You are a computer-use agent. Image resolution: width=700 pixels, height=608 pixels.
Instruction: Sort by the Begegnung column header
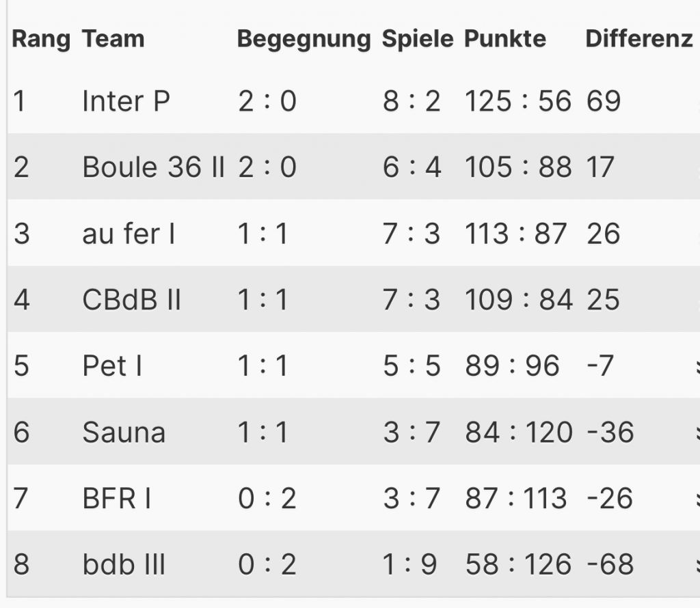point(304,39)
